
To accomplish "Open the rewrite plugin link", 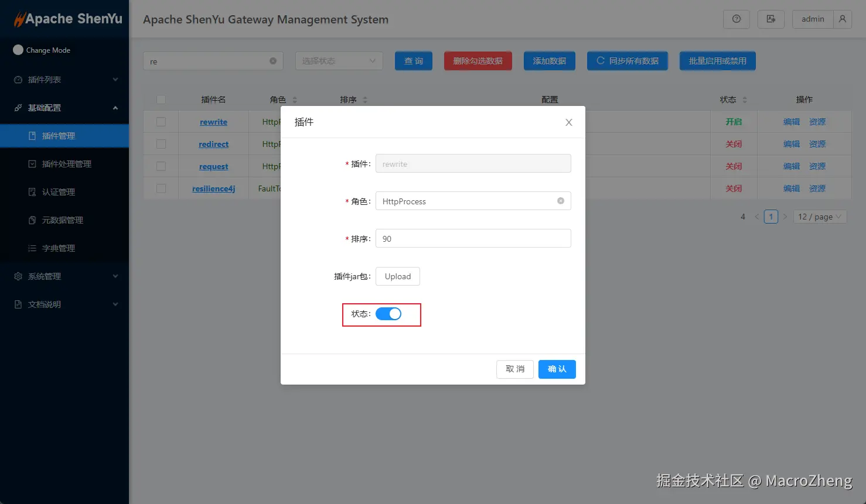I will (x=213, y=122).
